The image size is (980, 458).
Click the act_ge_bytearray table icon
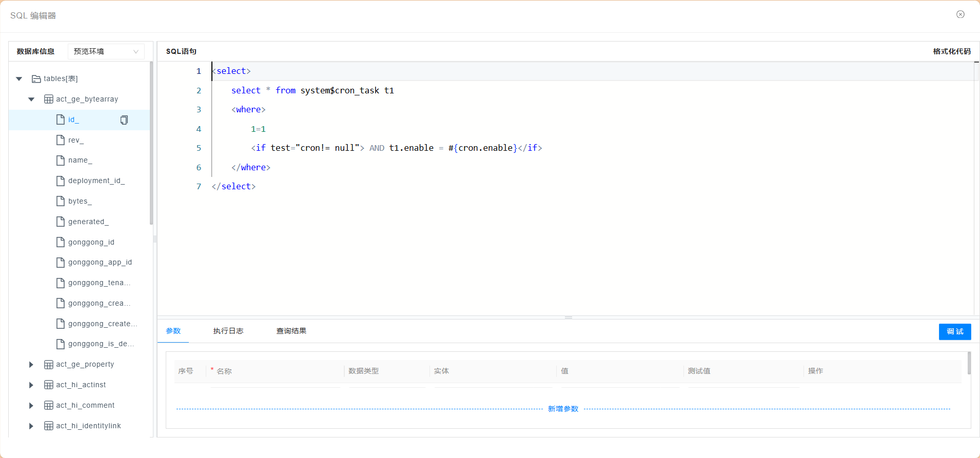pos(49,99)
